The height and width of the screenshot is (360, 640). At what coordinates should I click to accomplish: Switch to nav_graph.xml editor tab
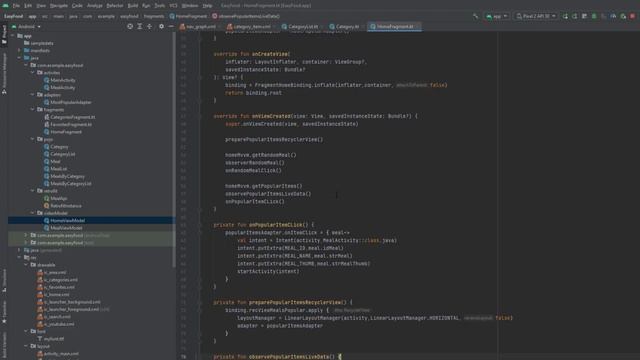pos(200,27)
